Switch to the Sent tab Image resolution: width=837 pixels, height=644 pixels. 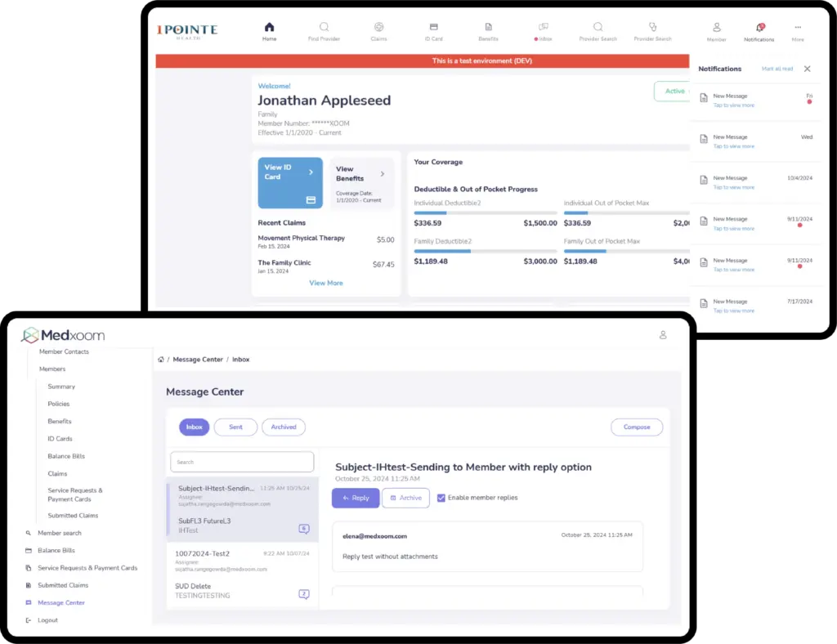coord(235,427)
